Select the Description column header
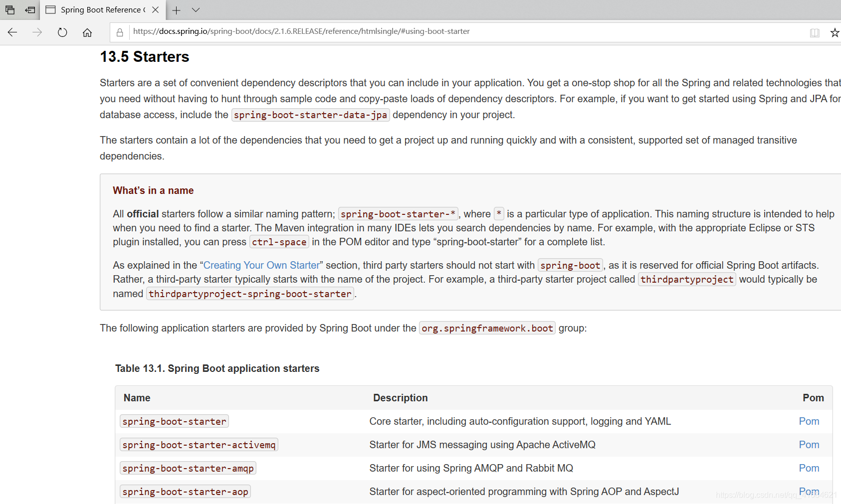The image size is (841, 504). 401,398
